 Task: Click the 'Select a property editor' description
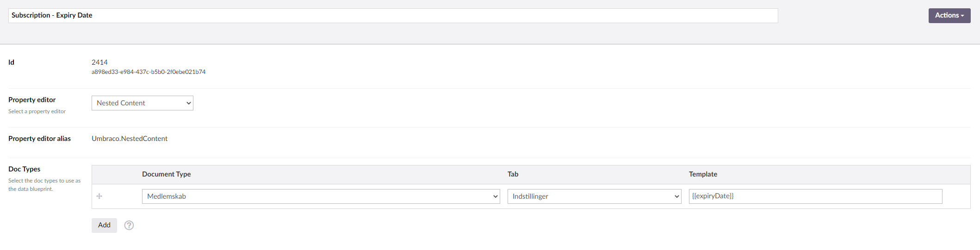pyautogui.click(x=37, y=111)
